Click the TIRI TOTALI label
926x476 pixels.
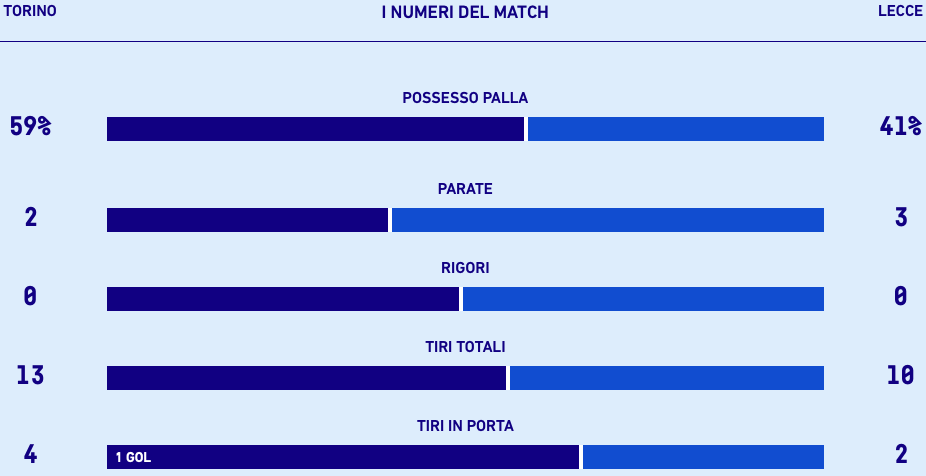click(x=465, y=347)
